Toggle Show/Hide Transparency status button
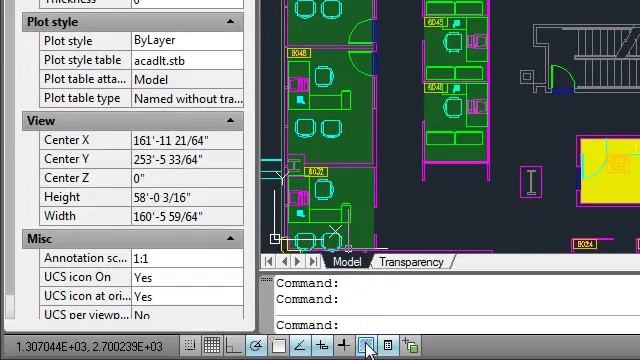The width and height of the screenshot is (640, 360). click(x=366, y=346)
